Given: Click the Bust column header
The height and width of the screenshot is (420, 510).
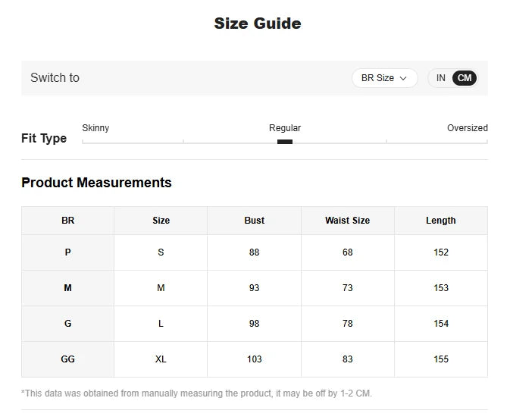Looking at the screenshot, I should click(x=255, y=221).
